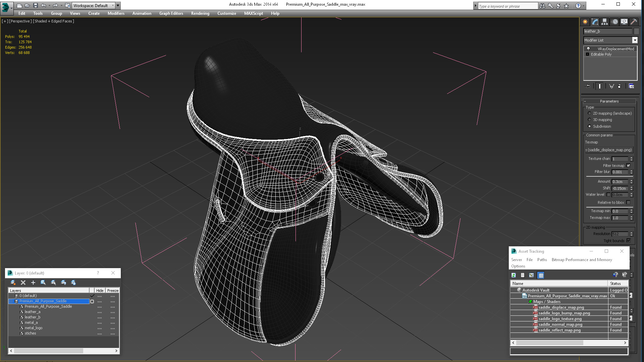Open the Display command panel tab
644x362 pixels.
(x=624, y=22)
